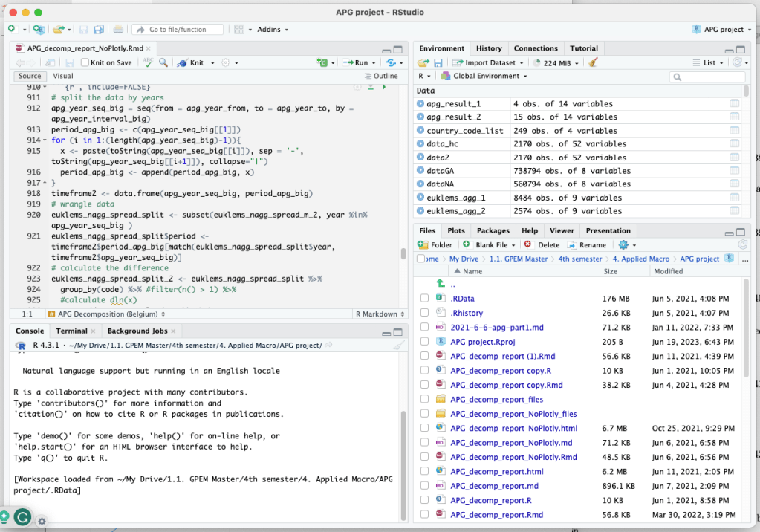This screenshot has height=532, width=760.
Task: Enable the Knit on Save checkbox
Action: tap(85, 63)
